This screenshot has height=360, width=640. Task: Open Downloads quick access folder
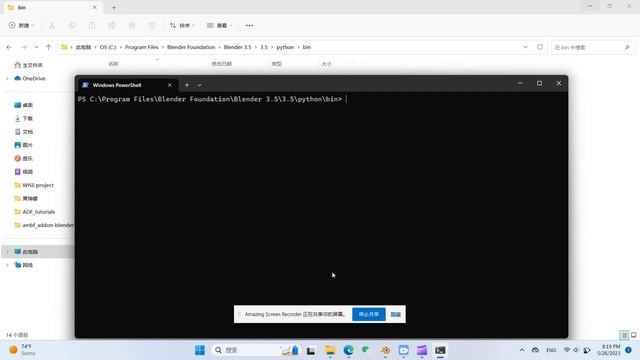pos(23,118)
